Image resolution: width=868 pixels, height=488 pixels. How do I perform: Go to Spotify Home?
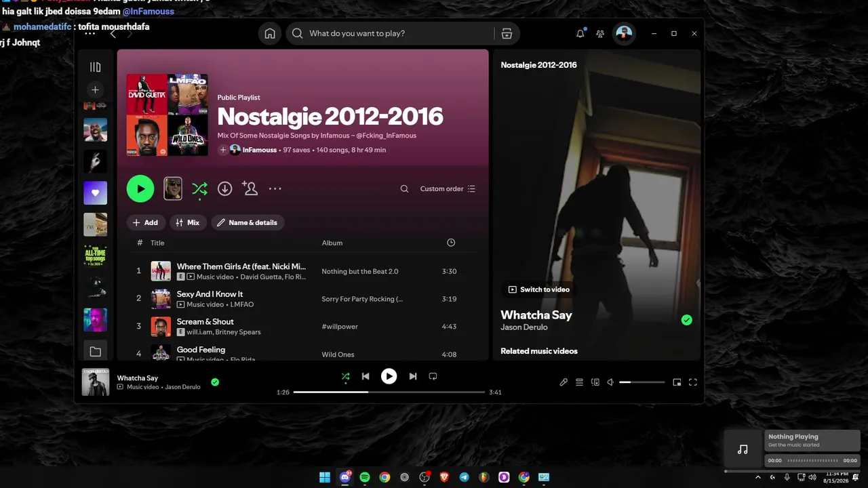tap(270, 34)
